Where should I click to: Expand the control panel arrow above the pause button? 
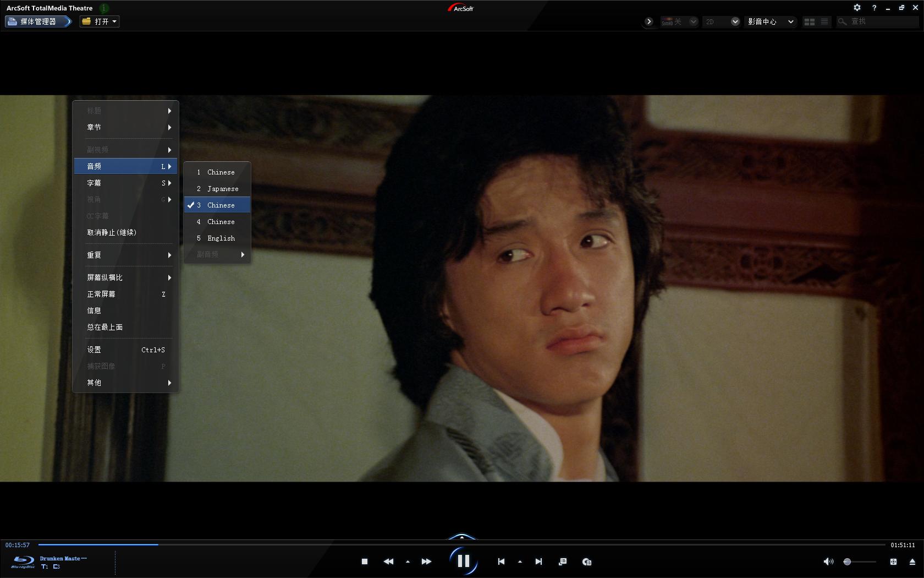click(462, 536)
